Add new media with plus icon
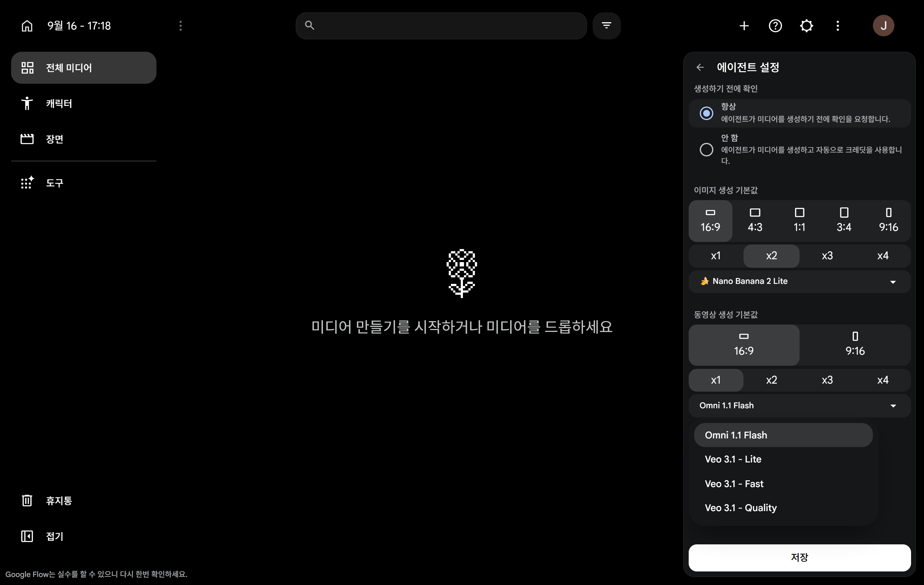 pyautogui.click(x=744, y=26)
